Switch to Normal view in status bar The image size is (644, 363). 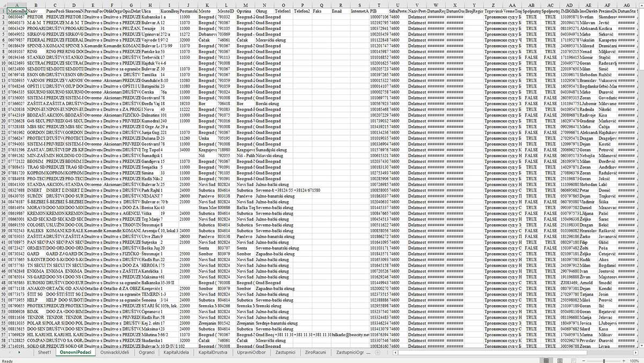(x=546, y=360)
